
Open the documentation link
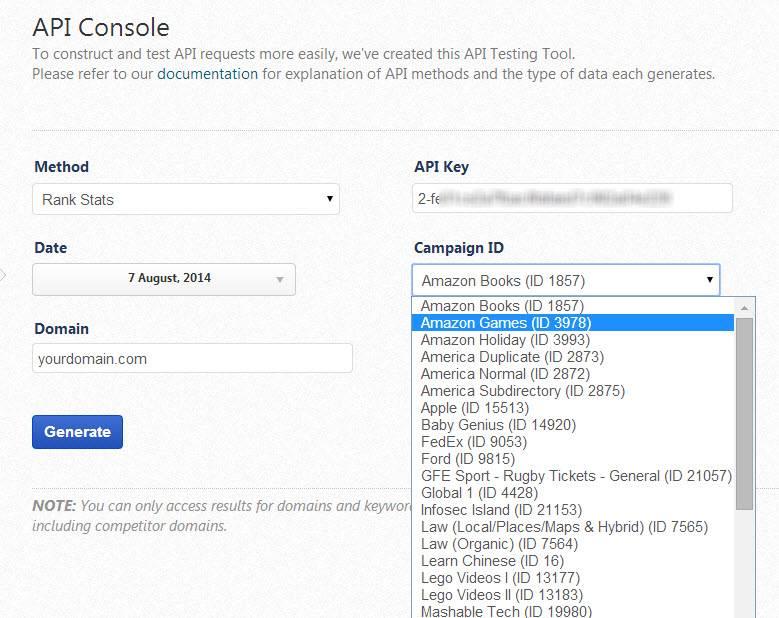(207, 73)
